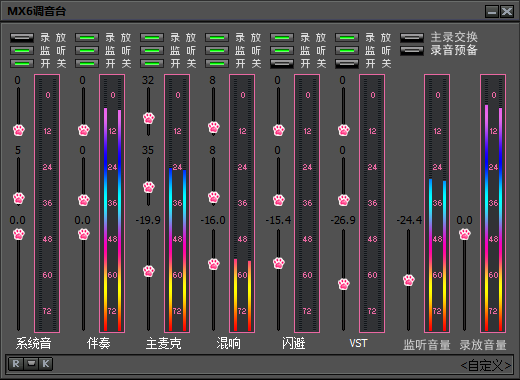The image size is (520, 380).
Task: Open the dropdown arrow between R and K
Action: click(x=31, y=364)
